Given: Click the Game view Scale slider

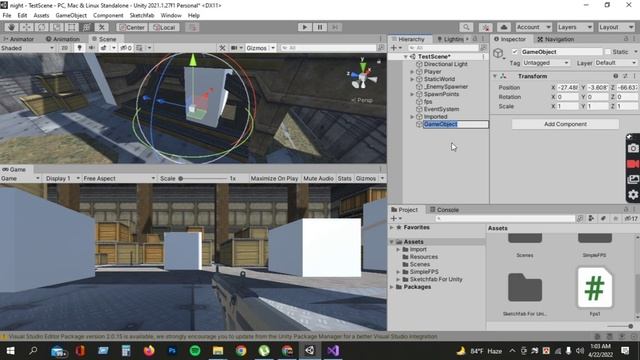Looking at the screenshot, I should 202,178.
